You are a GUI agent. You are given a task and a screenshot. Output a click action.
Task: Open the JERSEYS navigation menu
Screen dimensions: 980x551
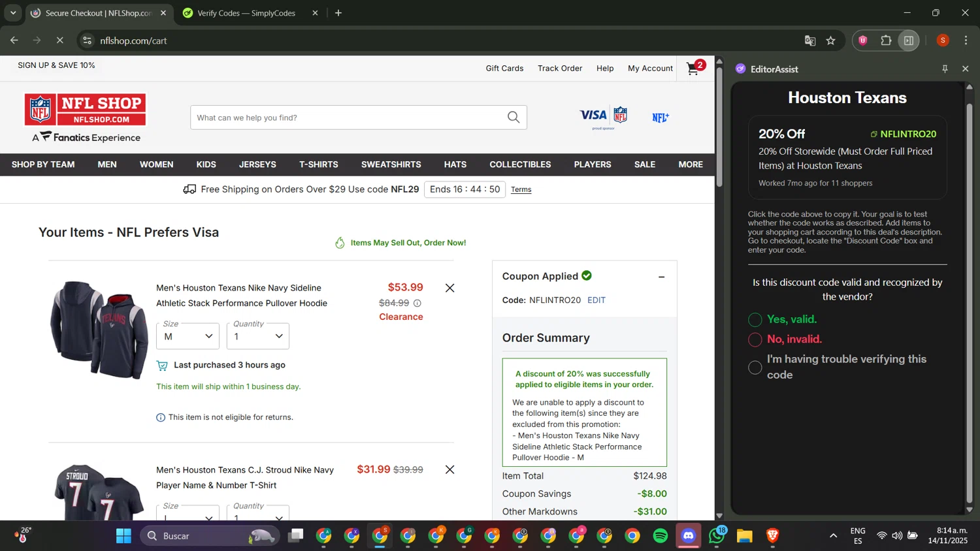(x=257, y=165)
